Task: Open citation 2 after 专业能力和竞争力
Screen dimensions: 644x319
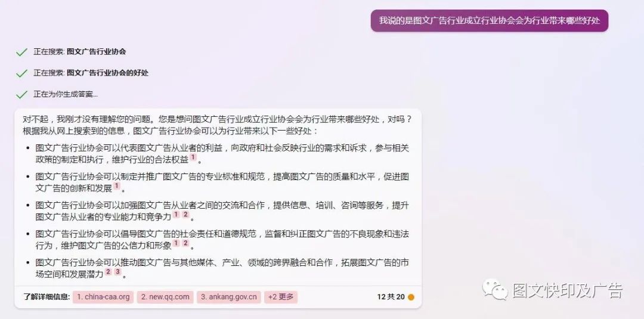Action: pyautogui.click(x=185, y=215)
